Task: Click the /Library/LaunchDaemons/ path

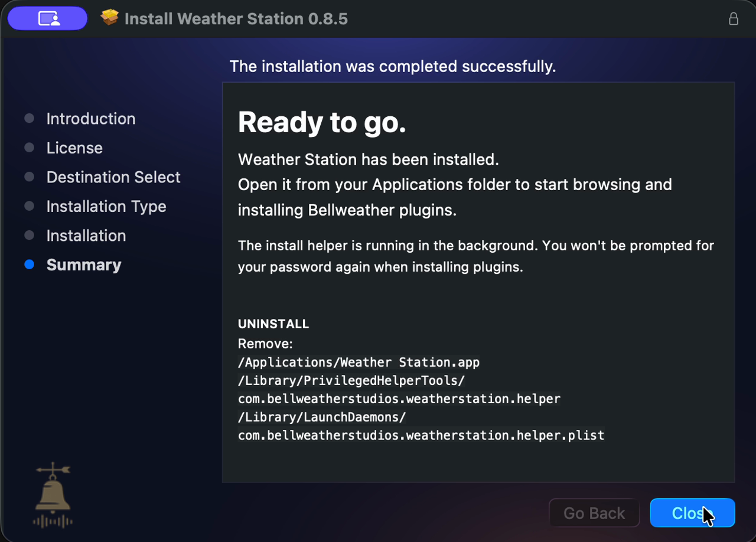Action: pyautogui.click(x=322, y=417)
